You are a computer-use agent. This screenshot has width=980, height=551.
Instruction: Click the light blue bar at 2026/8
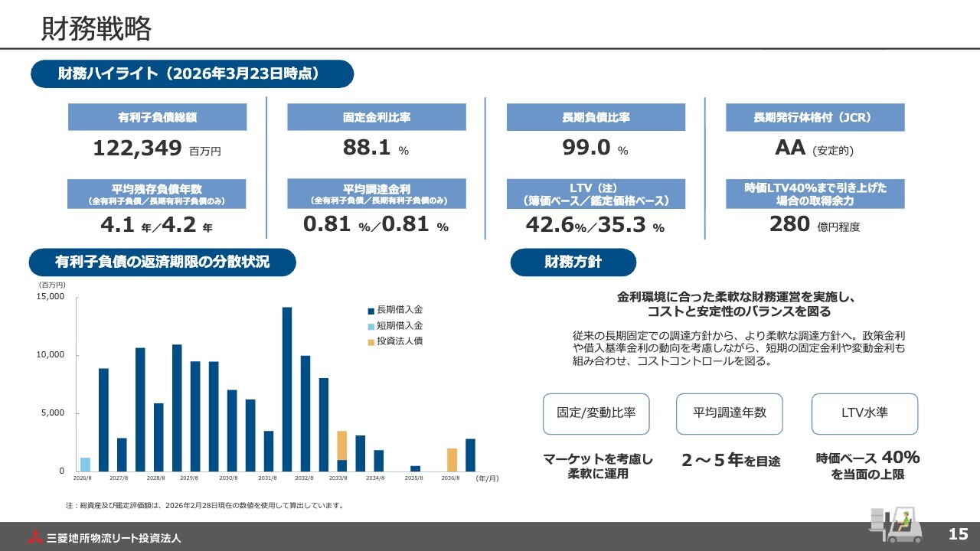pyautogui.click(x=85, y=465)
